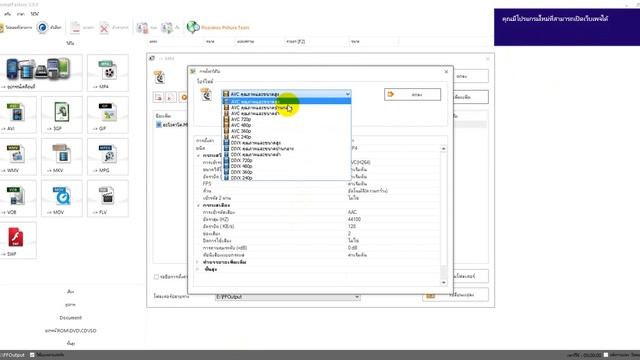
Task: Choose the VOB conversion tile
Action: point(18,198)
